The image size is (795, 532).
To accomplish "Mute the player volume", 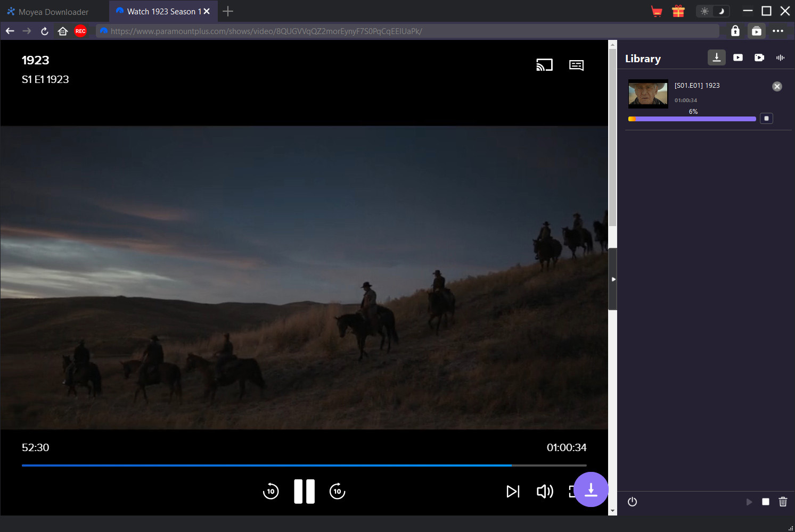I will coord(545,491).
